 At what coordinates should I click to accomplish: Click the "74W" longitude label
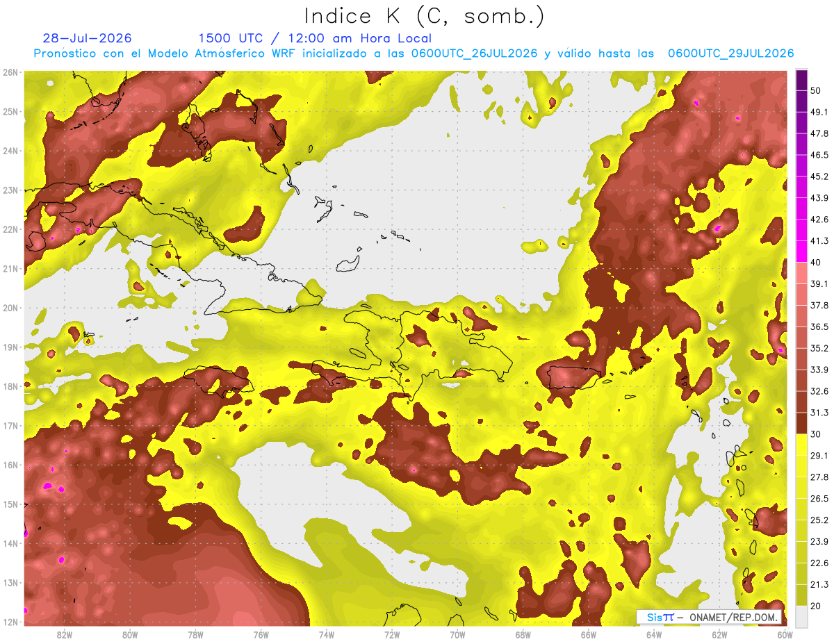(x=326, y=634)
